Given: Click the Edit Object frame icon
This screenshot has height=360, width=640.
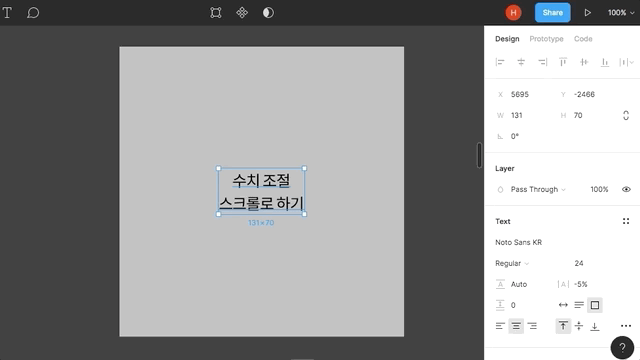Looking at the screenshot, I should pyautogui.click(x=216, y=13).
